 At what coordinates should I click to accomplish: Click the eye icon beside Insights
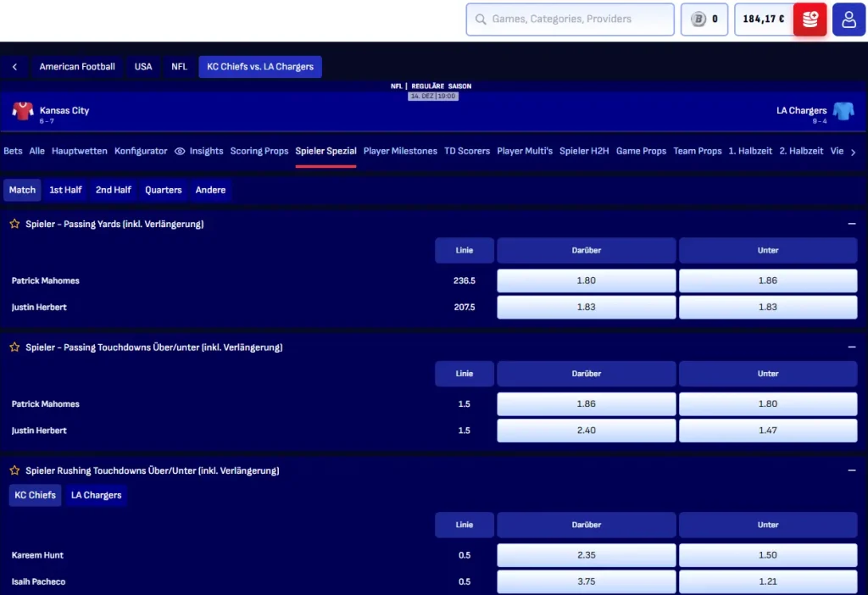(x=180, y=151)
